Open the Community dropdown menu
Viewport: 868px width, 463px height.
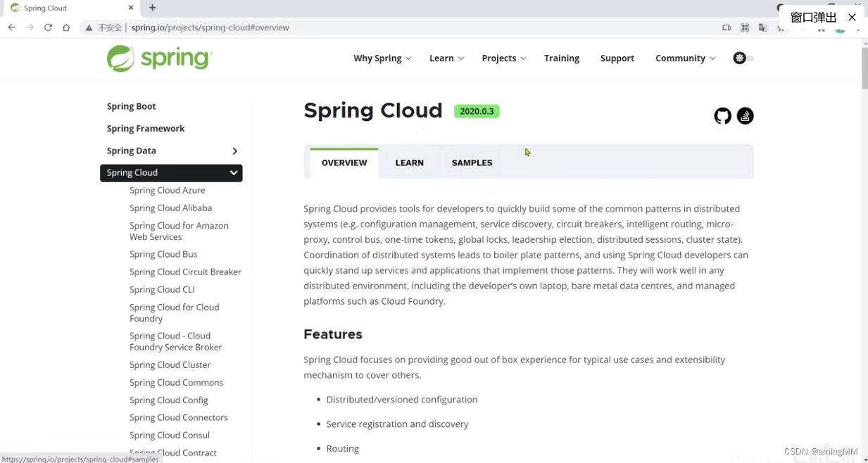[685, 58]
